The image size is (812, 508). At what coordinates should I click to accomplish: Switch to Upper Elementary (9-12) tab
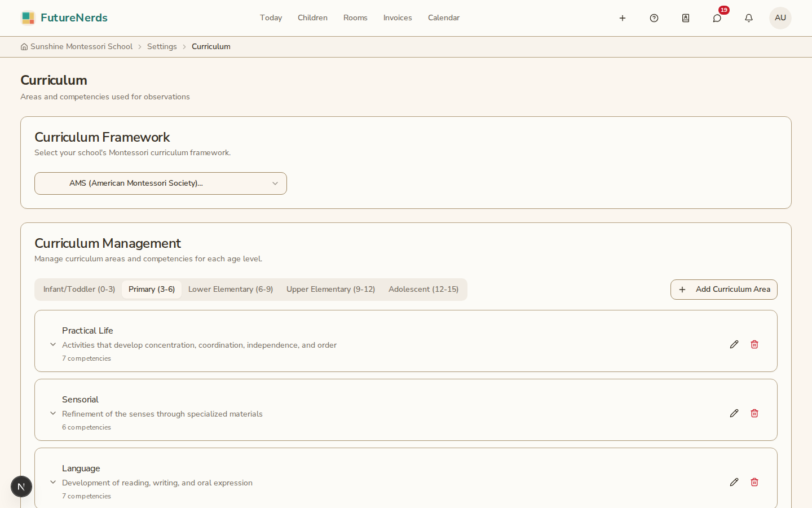point(331,290)
